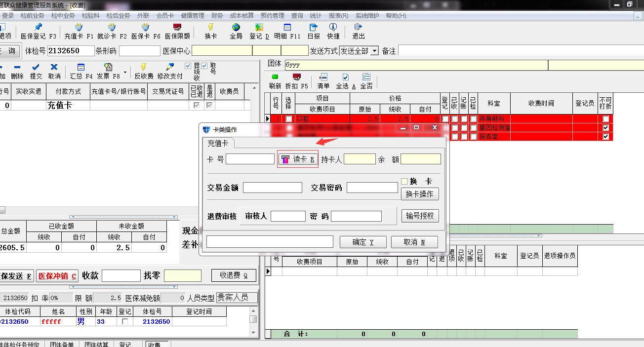Open the 检前业务 menu
Screen dimensions: 644x347
coord(33,16)
